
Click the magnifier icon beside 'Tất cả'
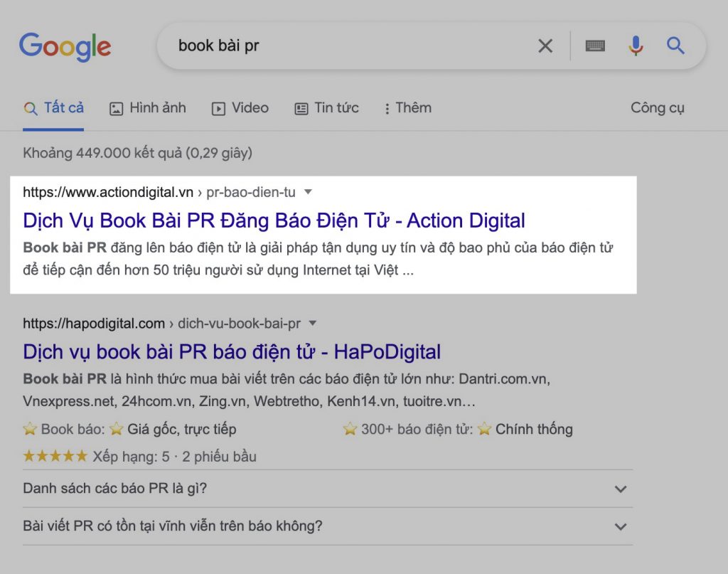coord(30,109)
